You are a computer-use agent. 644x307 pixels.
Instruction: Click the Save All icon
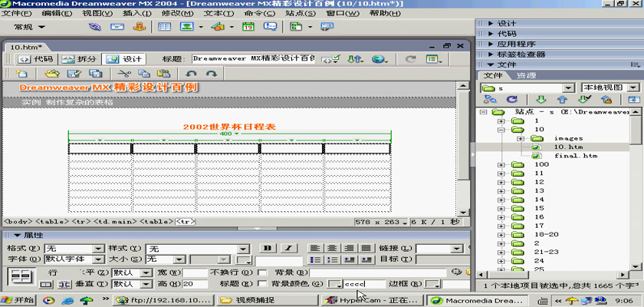pos(95,74)
